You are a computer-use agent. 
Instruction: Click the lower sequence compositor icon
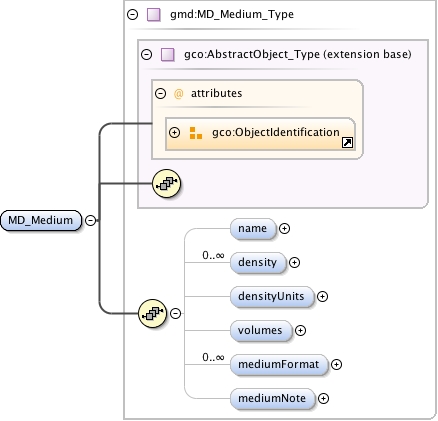click(x=152, y=313)
